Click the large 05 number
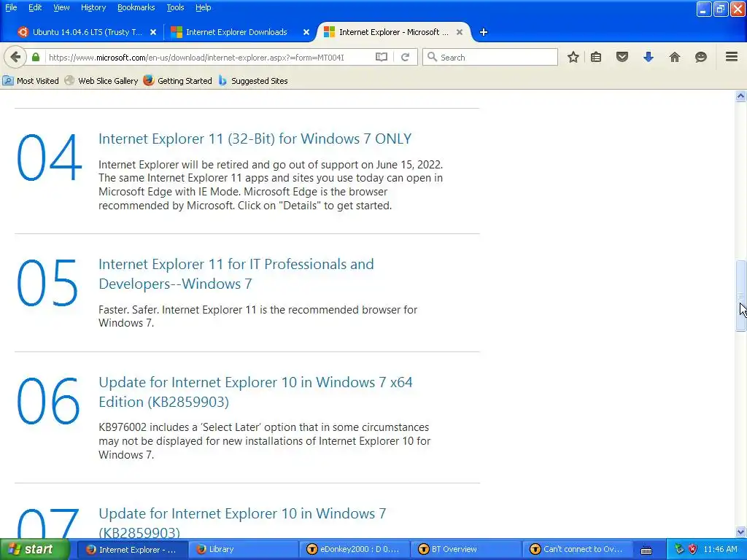The width and height of the screenshot is (747, 560). pos(47,283)
